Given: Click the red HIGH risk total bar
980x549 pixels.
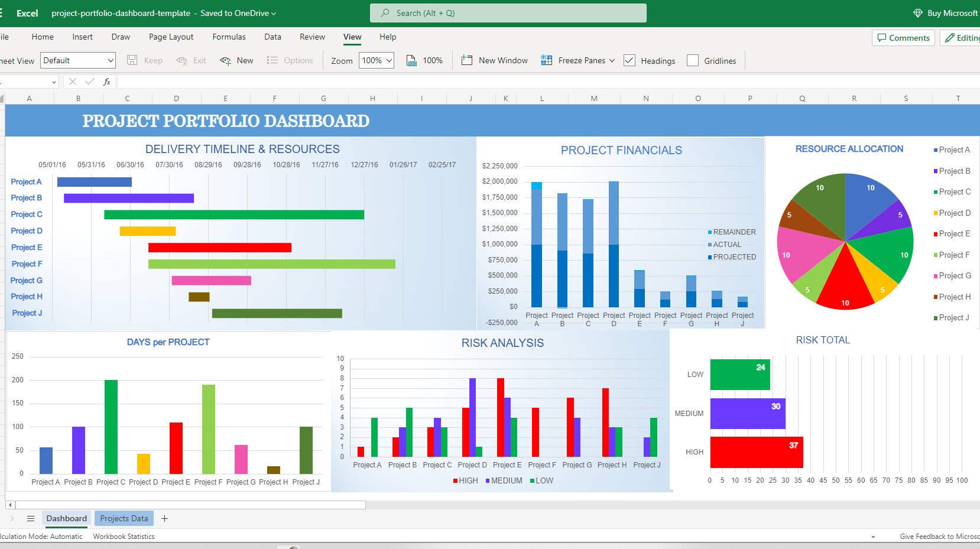Looking at the screenshot, I should pos(757,452).
